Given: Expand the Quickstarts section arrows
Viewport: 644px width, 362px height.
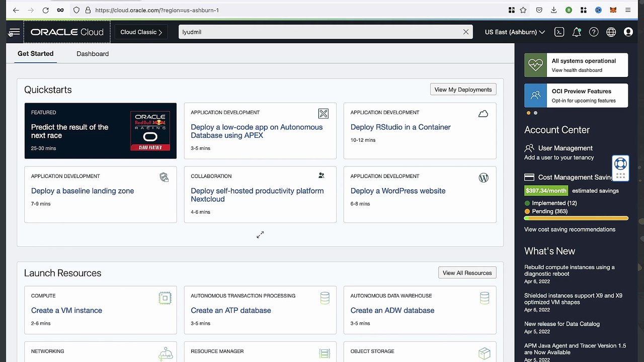Looking at the screenshot, I should coord(260,235).
